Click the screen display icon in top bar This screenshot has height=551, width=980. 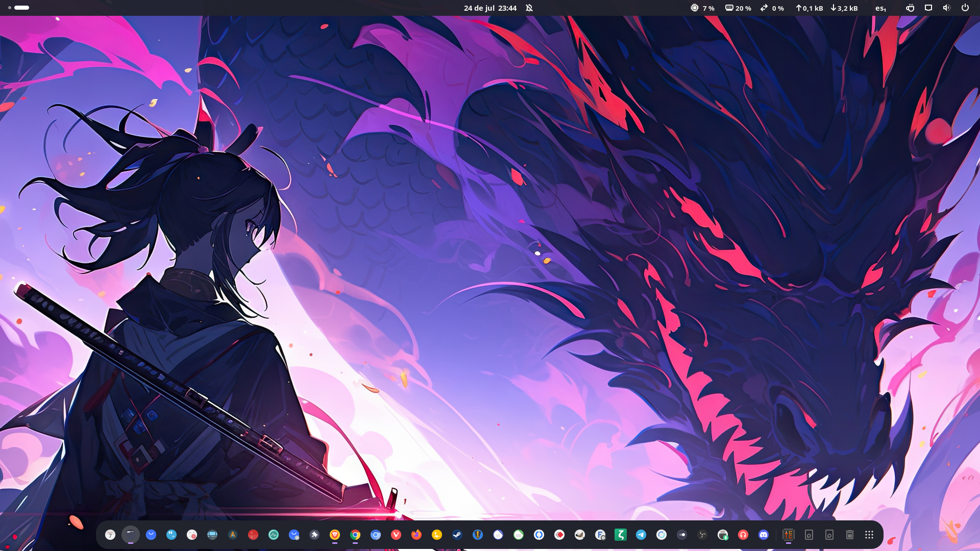point(928,8)
